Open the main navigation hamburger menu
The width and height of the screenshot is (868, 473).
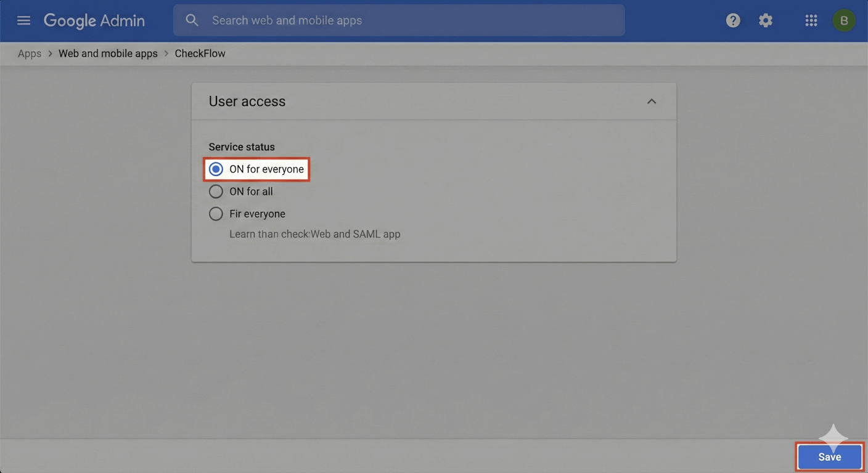tap(23, 20)
